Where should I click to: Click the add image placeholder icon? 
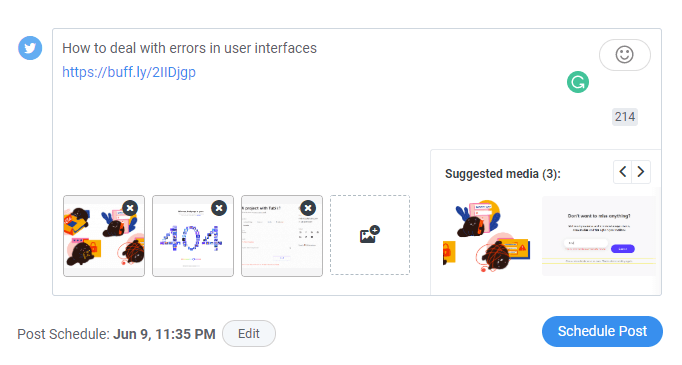(x=370, y=234)
